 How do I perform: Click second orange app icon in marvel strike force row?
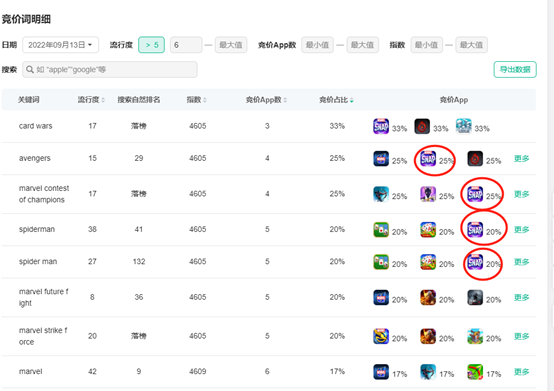click(428, 336)
